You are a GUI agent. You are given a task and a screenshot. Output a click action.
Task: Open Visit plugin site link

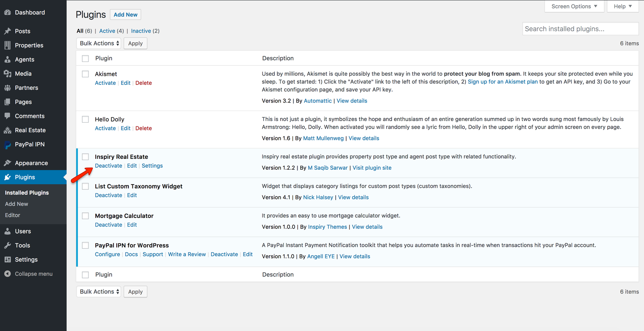tap(372, 168)
